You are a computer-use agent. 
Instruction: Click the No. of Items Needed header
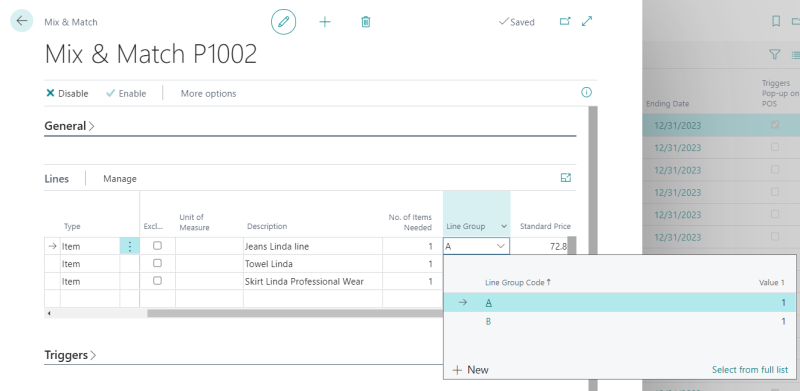[x=410, y=222]
